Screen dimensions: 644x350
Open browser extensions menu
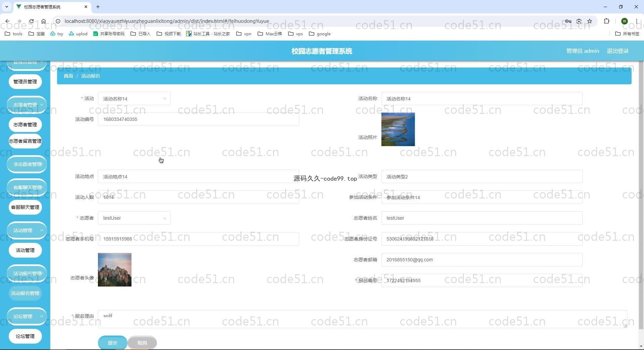tap(606, 21)
